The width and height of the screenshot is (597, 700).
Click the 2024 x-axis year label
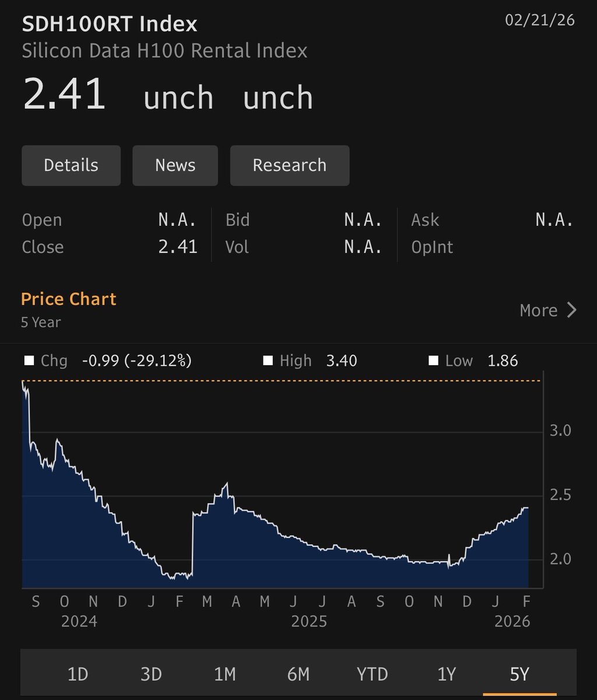point(79,622)
